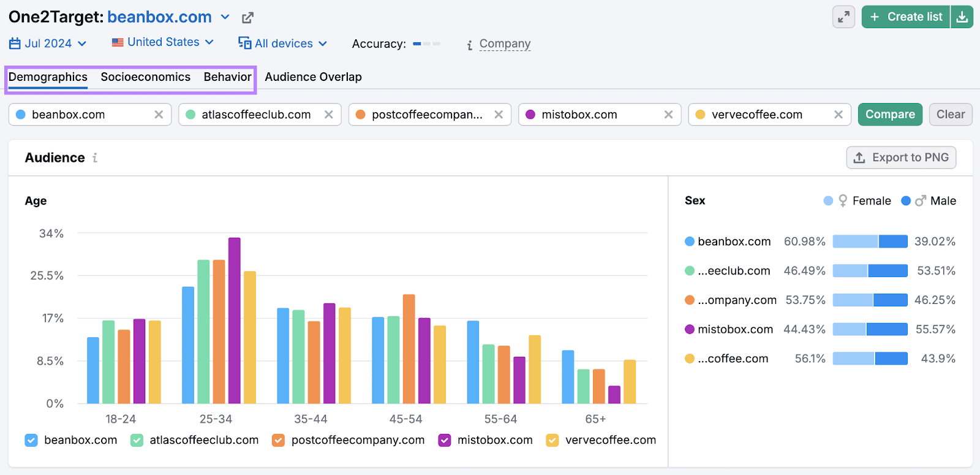Expand the domain dropdown chevron beside beanbox.com
This screenshot has width=980, height=475.
[225, 17]
